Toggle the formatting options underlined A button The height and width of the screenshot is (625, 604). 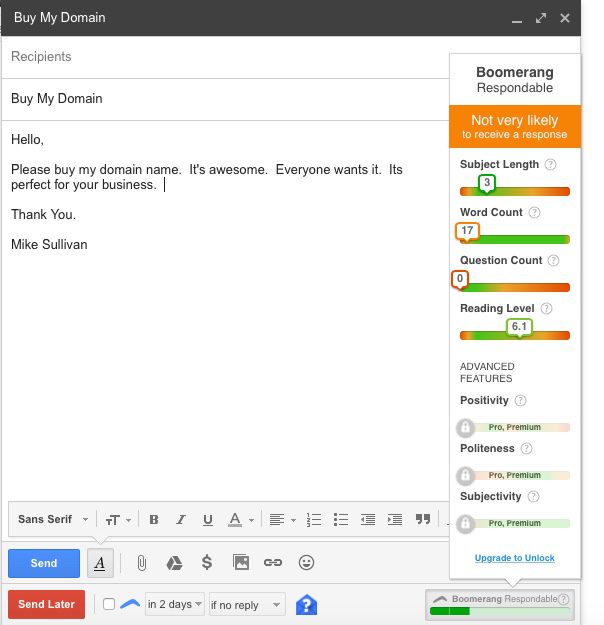(x=100, y=563)
